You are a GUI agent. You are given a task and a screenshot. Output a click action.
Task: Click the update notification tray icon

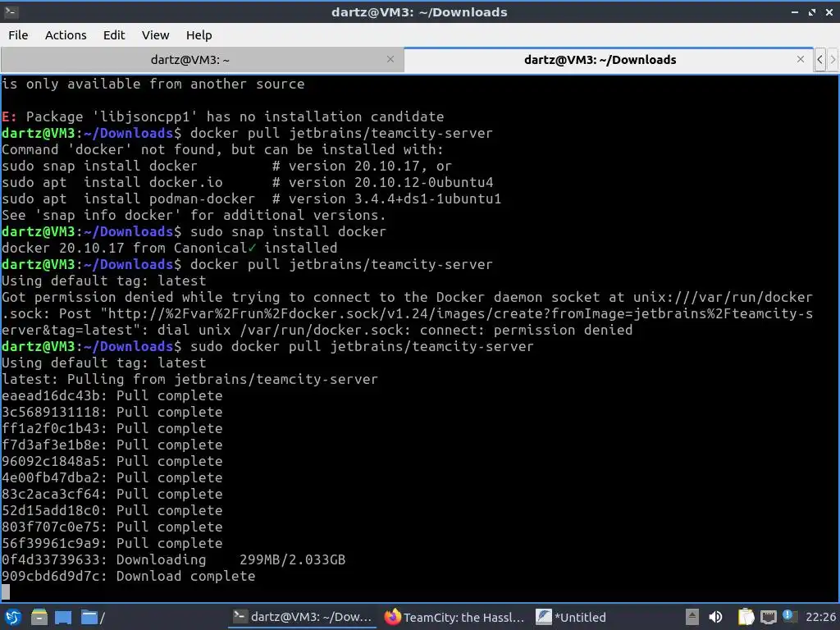click(788, 616)
